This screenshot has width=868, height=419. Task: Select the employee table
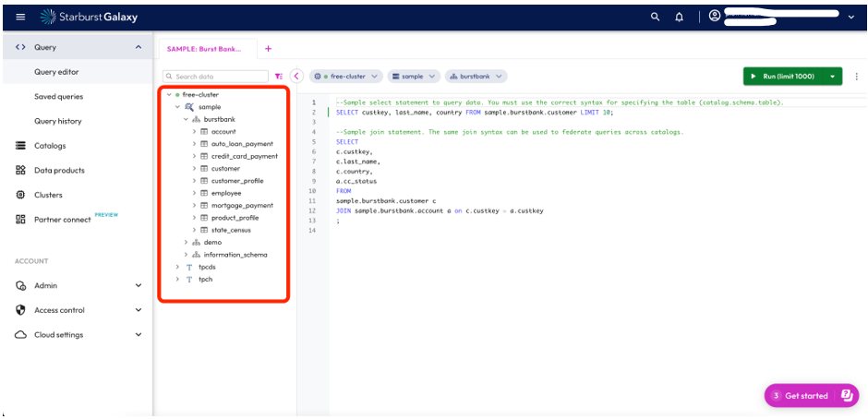[226, 193]
